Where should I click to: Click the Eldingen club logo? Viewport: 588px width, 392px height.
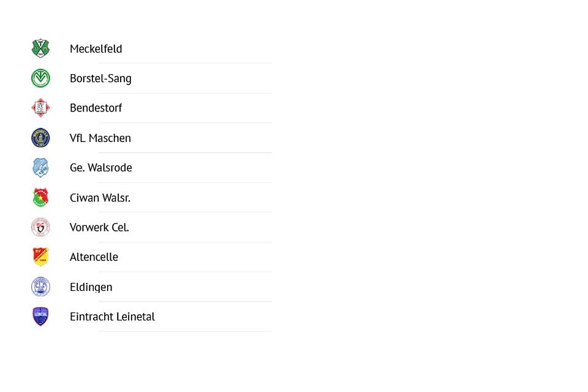40,287
